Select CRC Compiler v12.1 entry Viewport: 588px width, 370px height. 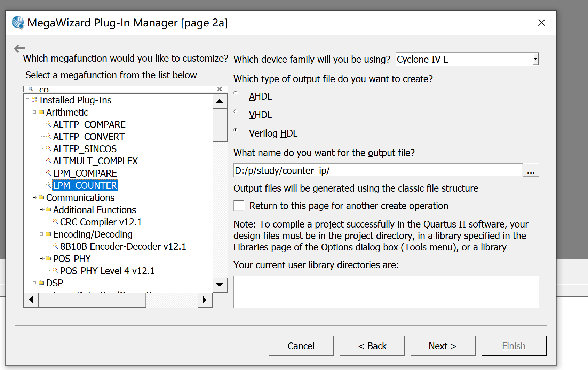point(101,222)
